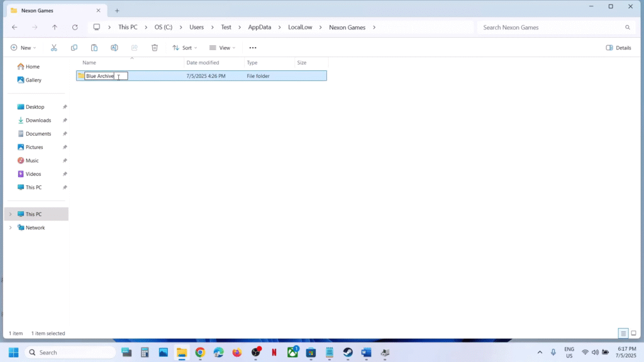Click the microphone tray icon
The height and width of the screenshot is (362, 644).
(x=553, y=352)
